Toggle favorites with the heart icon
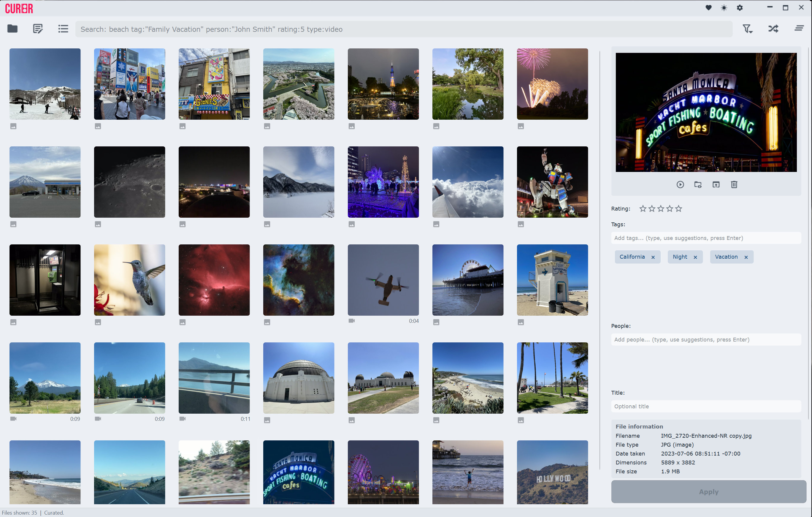Viewport: 812px width, 517px height. point(708,7)
